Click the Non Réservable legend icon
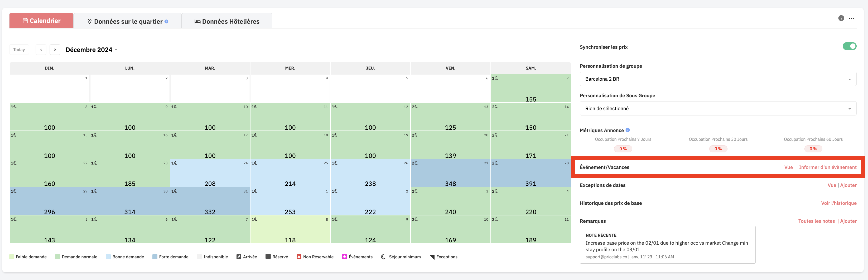 click(x=299, y=257)
